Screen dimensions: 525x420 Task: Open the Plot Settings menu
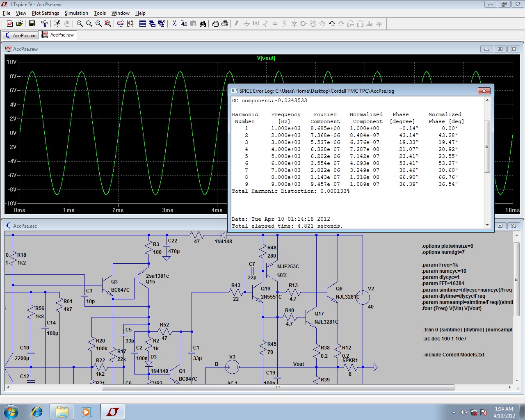46,13
